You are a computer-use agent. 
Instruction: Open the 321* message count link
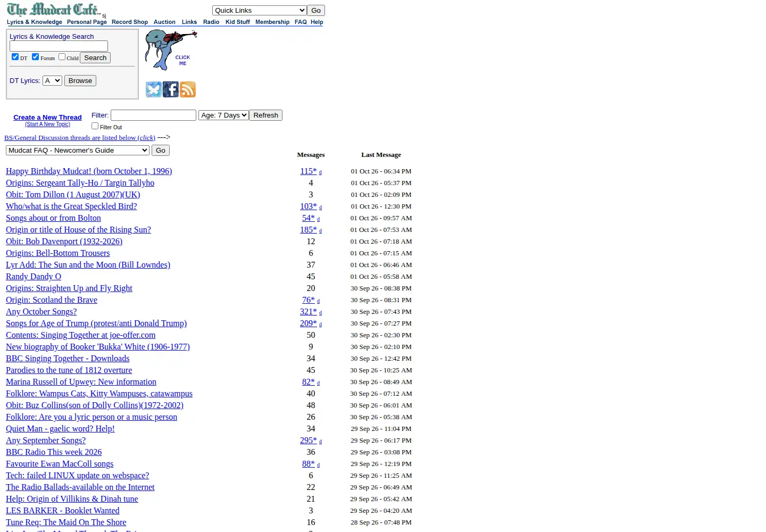309,312
